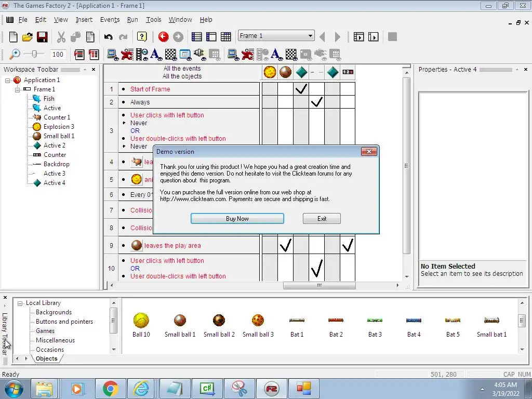The image size is (532, 399).
Task: Select the Ball 10 library object
Action: coord(141,325)
